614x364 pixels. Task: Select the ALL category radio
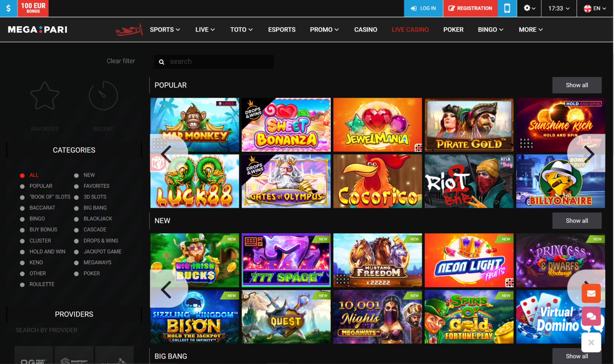[22, 176]
